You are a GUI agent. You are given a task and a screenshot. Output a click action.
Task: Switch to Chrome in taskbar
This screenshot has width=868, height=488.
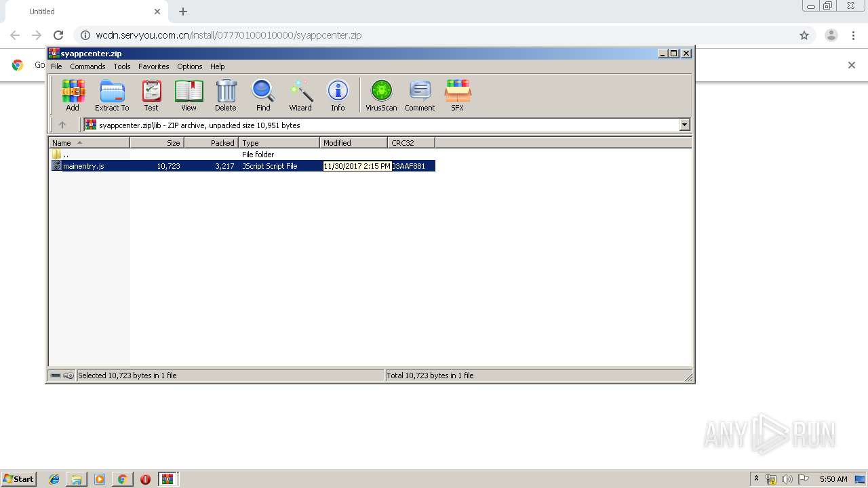click(122, 479)
